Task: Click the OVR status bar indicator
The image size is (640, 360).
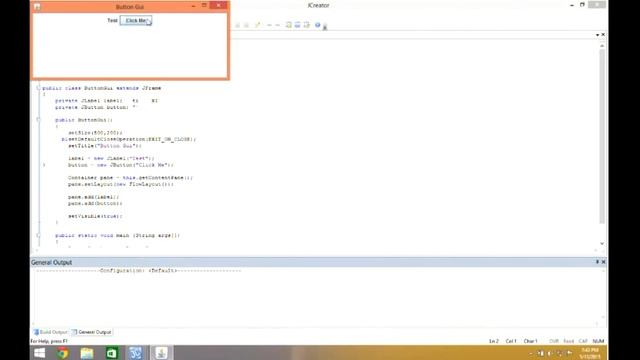Action: [554, 341]
